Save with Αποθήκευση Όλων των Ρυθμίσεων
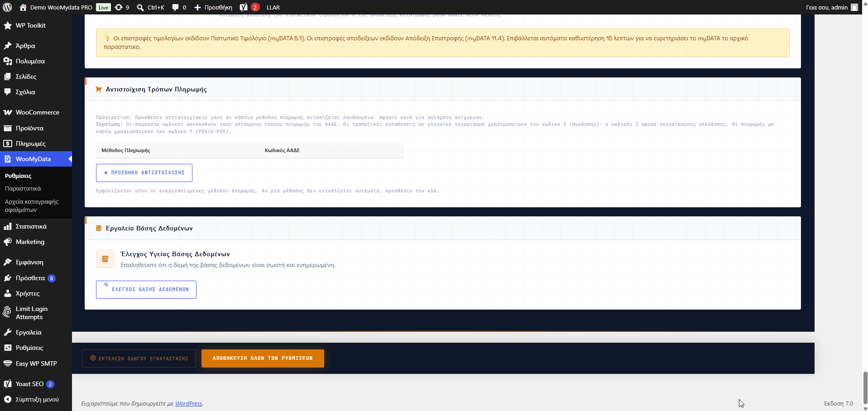This screenshot has height=411, width=868. click(263, 358)
